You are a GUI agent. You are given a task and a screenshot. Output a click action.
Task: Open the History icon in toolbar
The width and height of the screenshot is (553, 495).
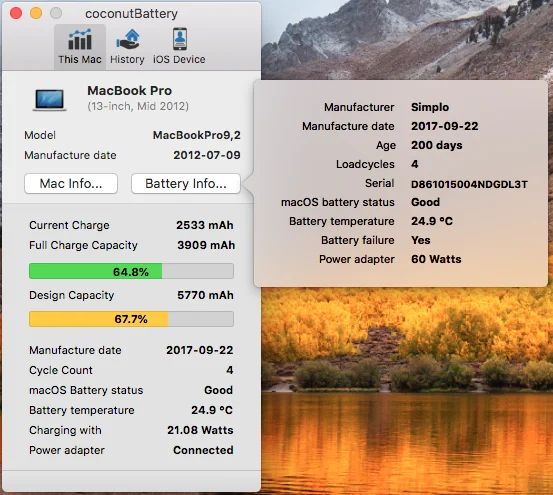(x=128, y=39)
